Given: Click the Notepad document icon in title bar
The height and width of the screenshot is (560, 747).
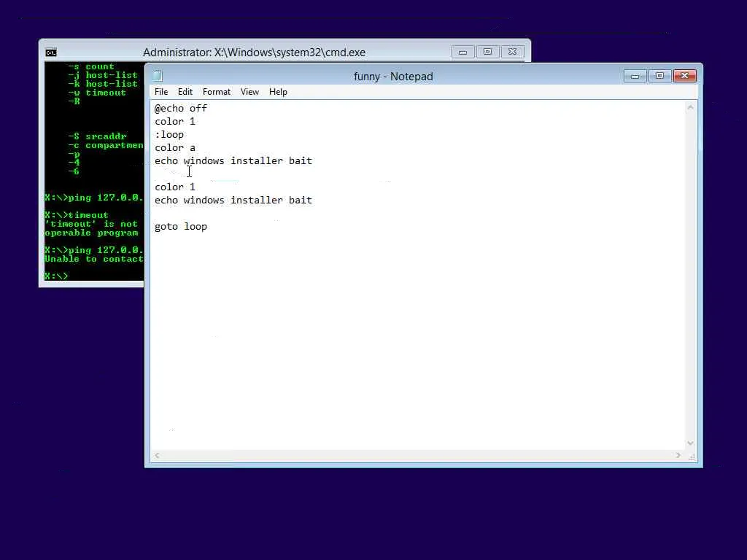Looking at the screenshot, I should [158, 76].
